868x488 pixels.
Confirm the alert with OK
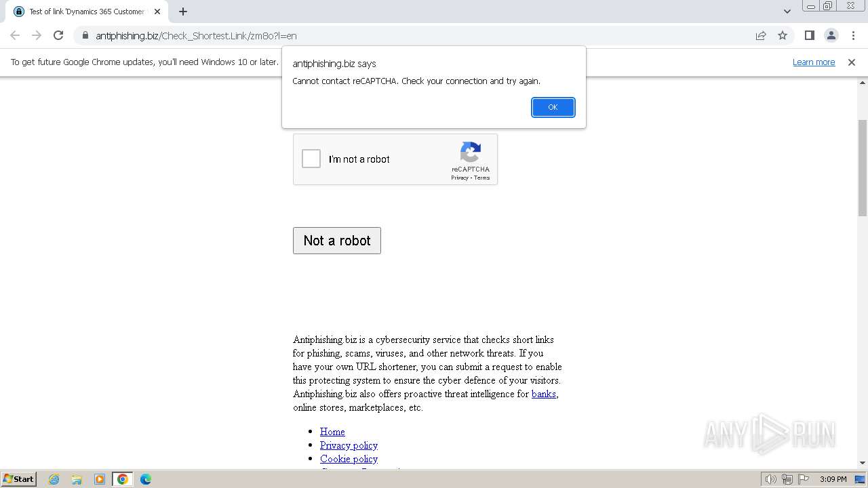[553, 107]
